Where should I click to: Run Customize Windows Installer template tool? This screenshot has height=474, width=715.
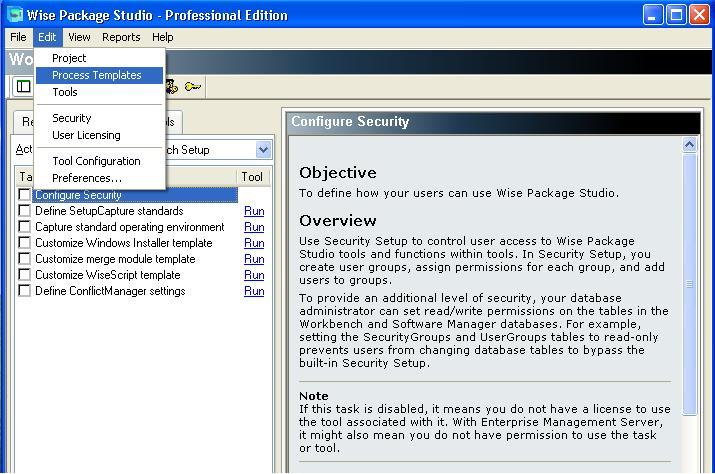tap(254, 243)
